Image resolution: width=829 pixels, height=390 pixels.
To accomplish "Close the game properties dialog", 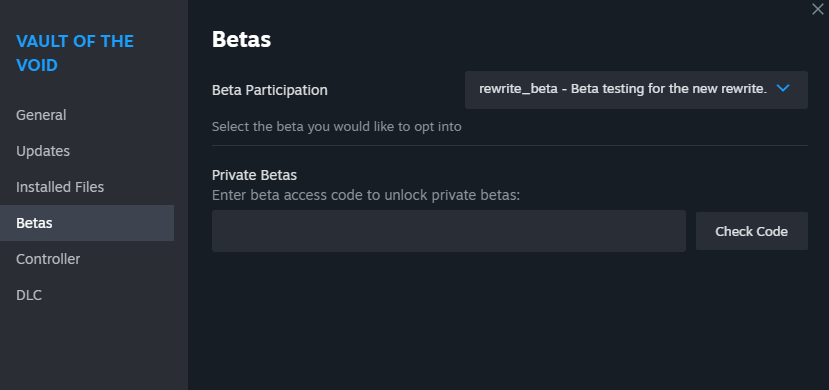I will 818,9.
